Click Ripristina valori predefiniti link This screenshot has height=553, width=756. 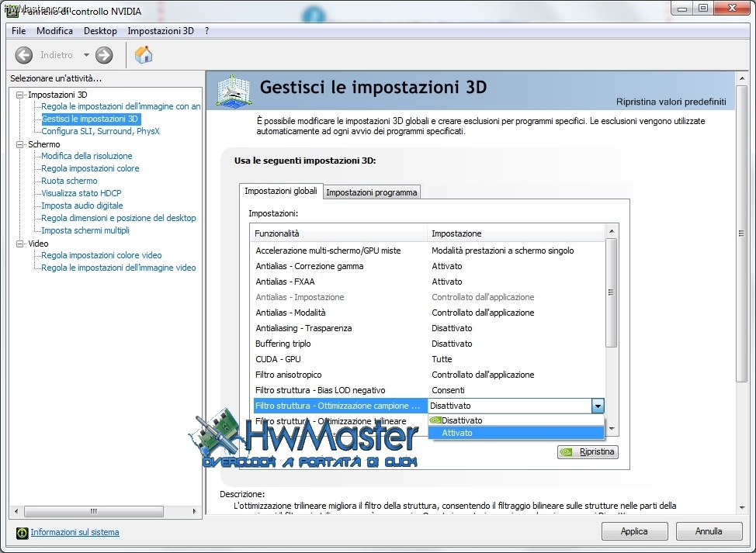[x=671, y=102]
